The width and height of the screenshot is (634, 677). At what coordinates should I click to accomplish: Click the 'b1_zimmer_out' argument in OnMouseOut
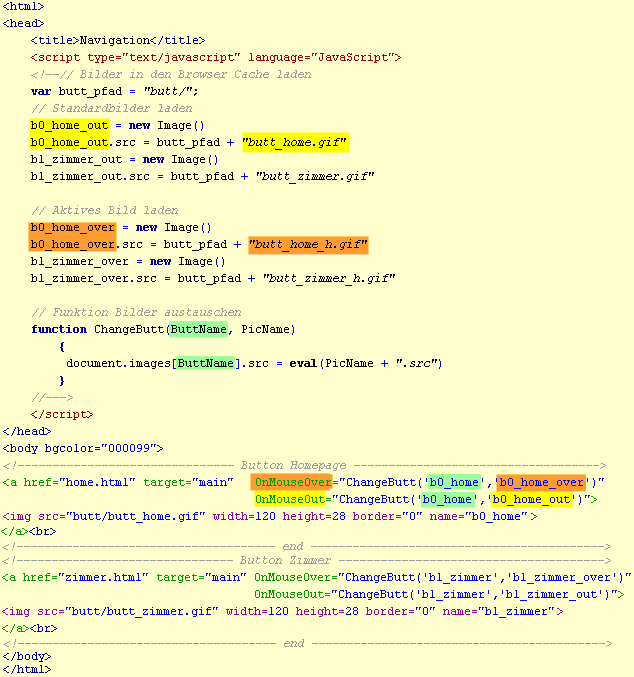(552, 595)
